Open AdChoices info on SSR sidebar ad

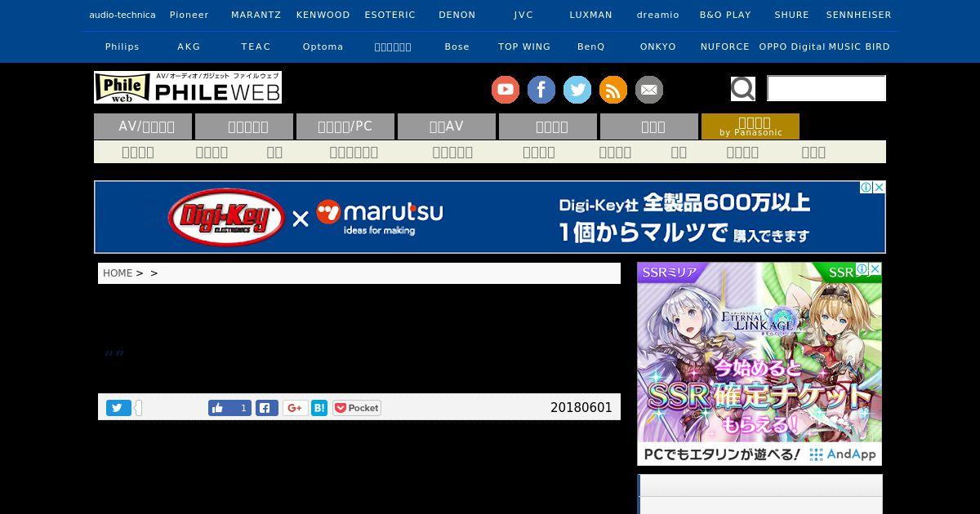(862, 269)
